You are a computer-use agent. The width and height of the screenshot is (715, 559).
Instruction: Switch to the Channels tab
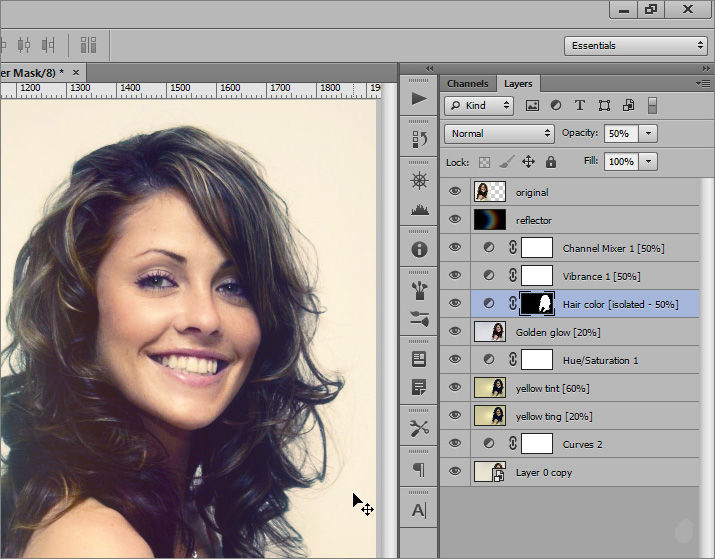coord(467,84)
